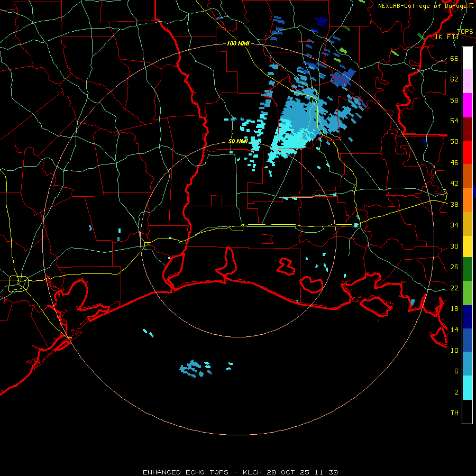Click the legend value '46'
This screenshot has width=476, height=476.
(454, 163)
